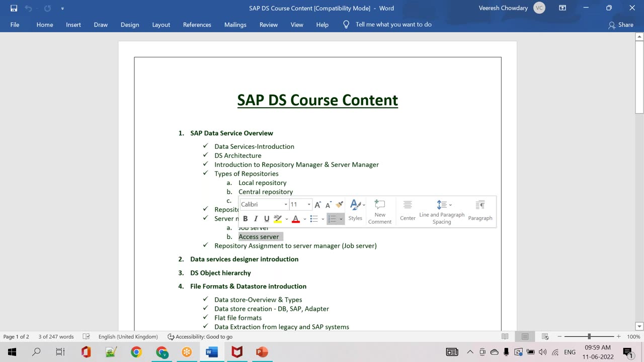Click New Comment in the mini toolbar
644x362 pixels.
(x=380, y=212)
